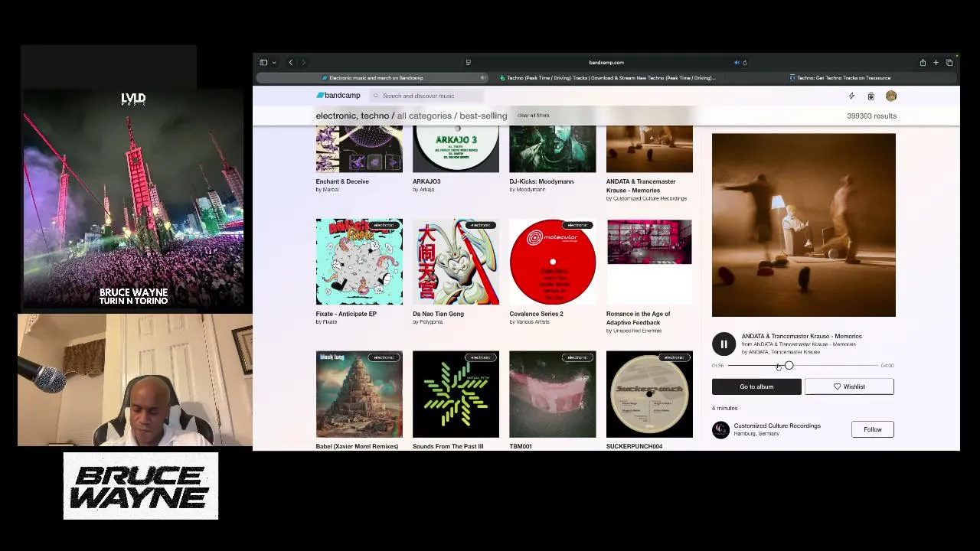Go back with Safari's back arrow
Viewport: 980px width, 551px height.
pos(290,63)
